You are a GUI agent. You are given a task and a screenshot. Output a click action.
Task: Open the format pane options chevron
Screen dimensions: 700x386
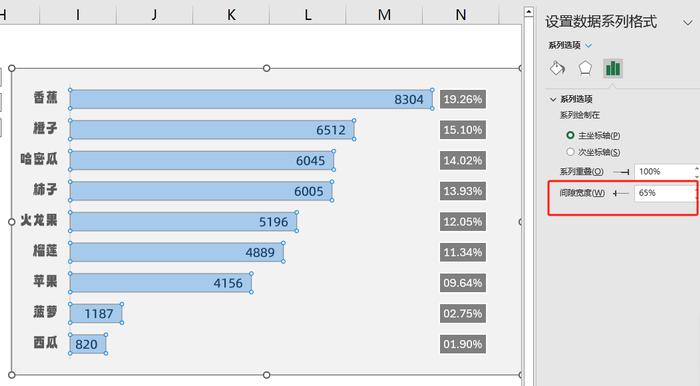pos(688,22)
